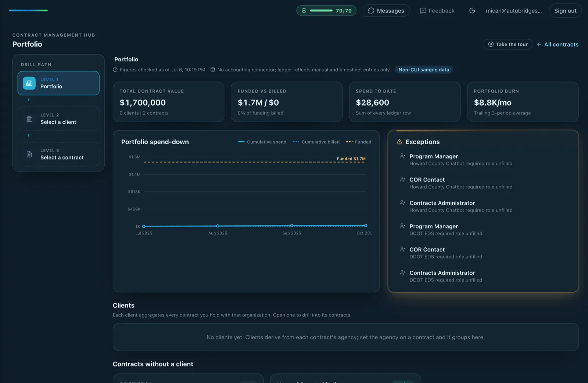Open Howard County Chatbot Program Manager exception

(x=483, y=160)
